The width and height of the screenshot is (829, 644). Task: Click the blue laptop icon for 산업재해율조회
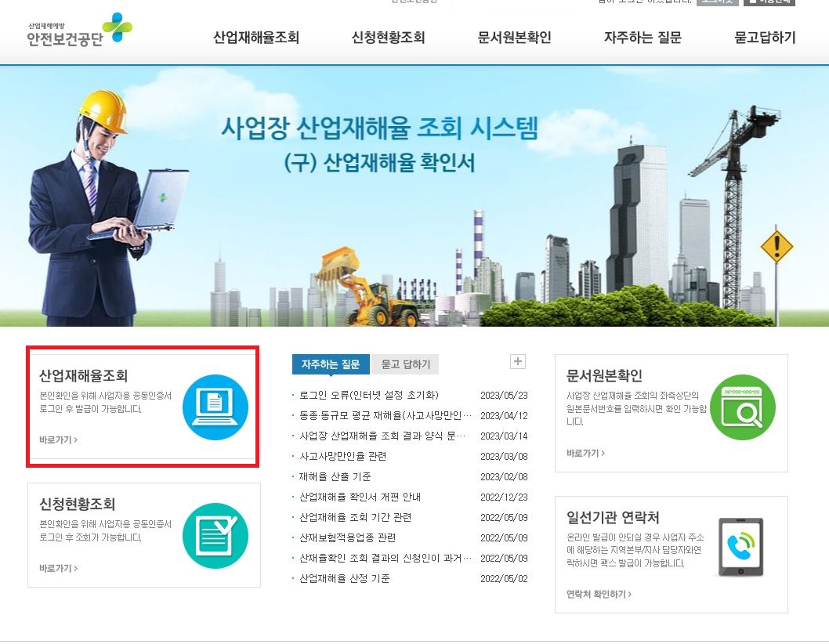click(215, 407)
